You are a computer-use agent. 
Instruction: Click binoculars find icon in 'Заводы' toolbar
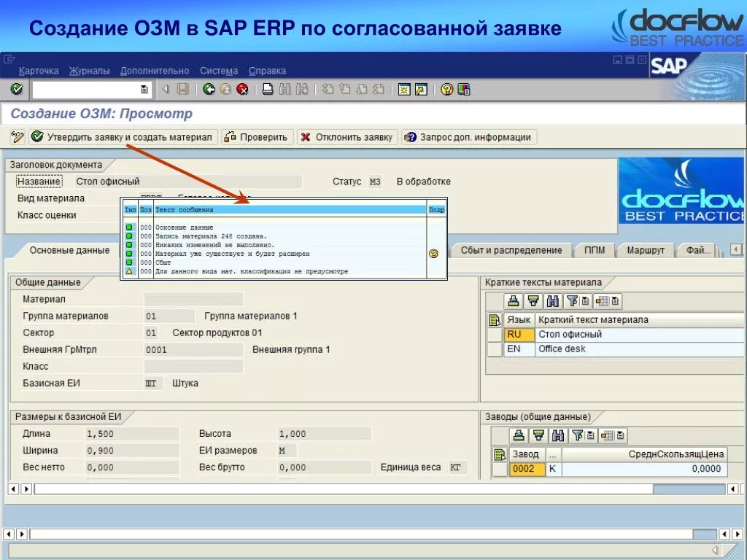click(x=558, y=435)
